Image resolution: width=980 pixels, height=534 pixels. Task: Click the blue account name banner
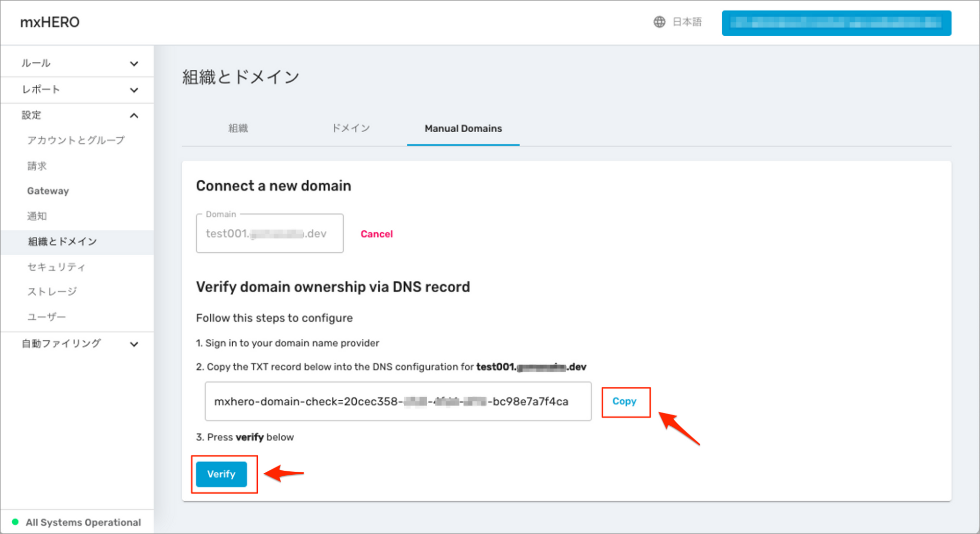tap(836, 22)
